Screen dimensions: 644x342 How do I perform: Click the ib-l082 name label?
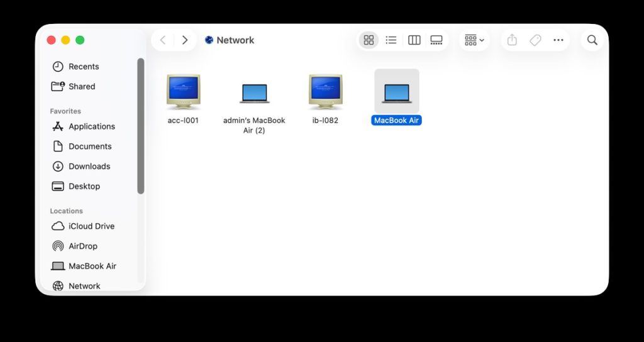coord(325,120)
